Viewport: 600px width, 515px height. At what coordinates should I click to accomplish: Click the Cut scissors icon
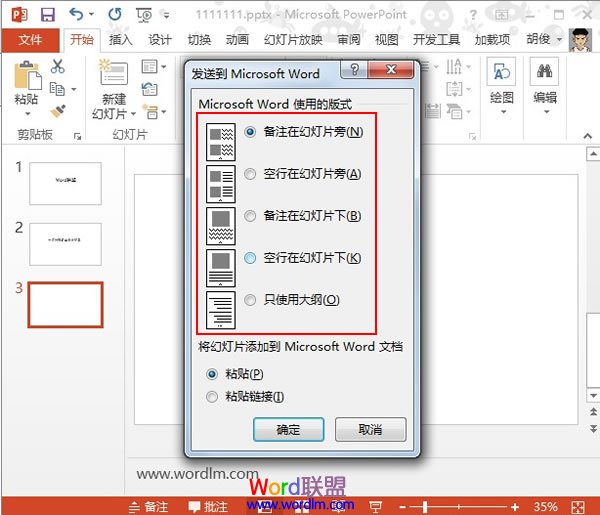[x=58, y=67]
